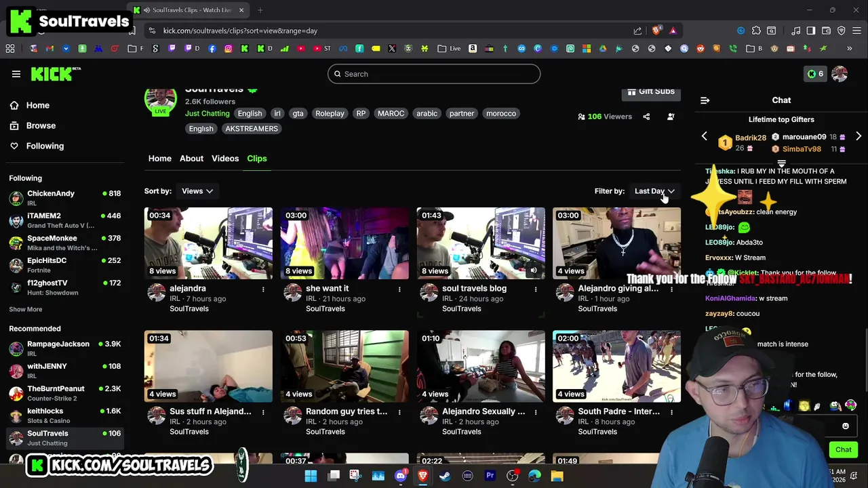Open the Sort by Views dropdown
868x488 pixels.
[197, 191]
